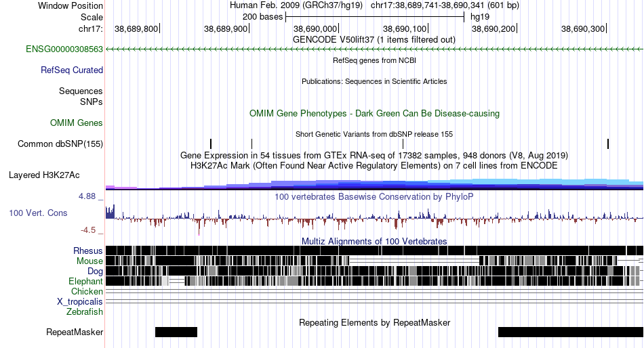Click the 38,690,000 ruler position
The width and height of the screenshot is (644, 348).
click(x=315, y=28)
